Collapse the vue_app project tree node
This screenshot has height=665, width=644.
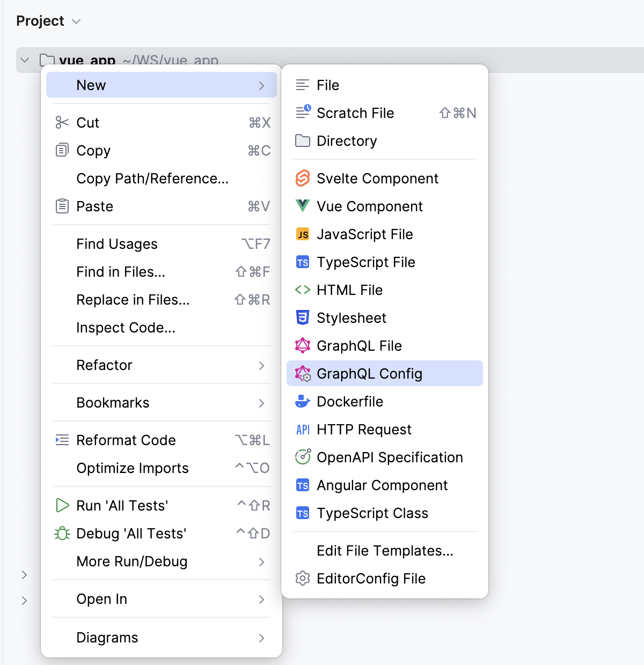pyautogui.click(x=24, y=60)
